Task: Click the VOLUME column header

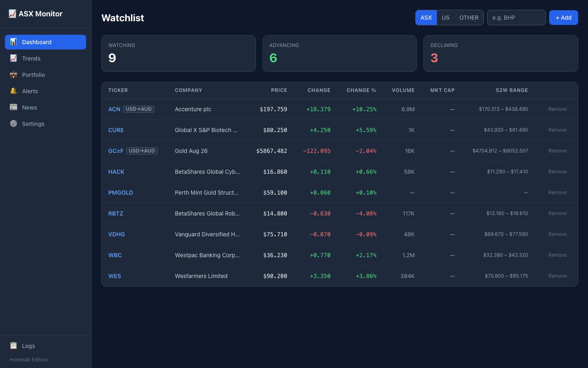Action: click(403, 90)
